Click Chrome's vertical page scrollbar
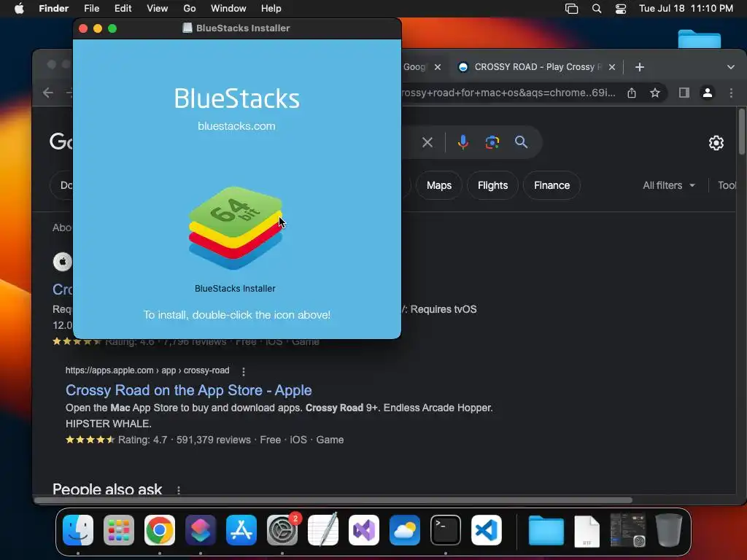This screenshot has width=747, height=560. pos(741,132)
